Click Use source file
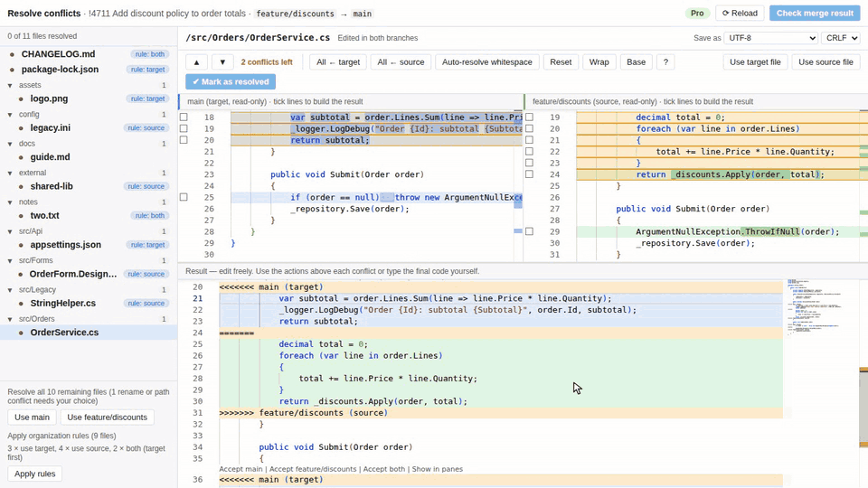This screenshot has width=868, height=488. pyautogui.click(x=826, y=62)
